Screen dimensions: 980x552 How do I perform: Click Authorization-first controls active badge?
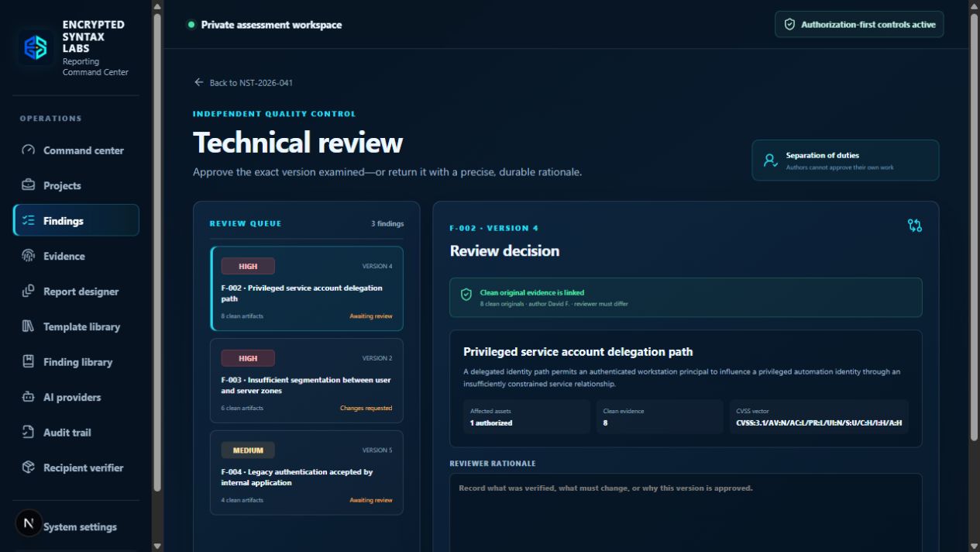859,24
